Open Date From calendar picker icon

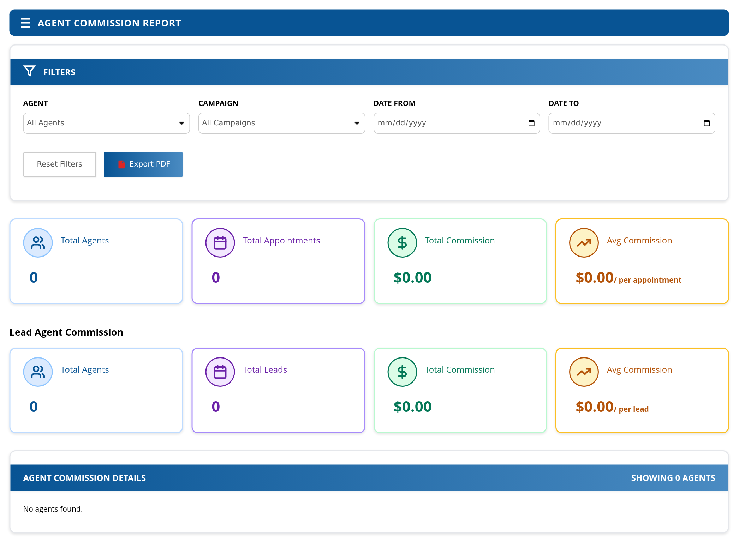pyautogui.click(x=531, y=123)
